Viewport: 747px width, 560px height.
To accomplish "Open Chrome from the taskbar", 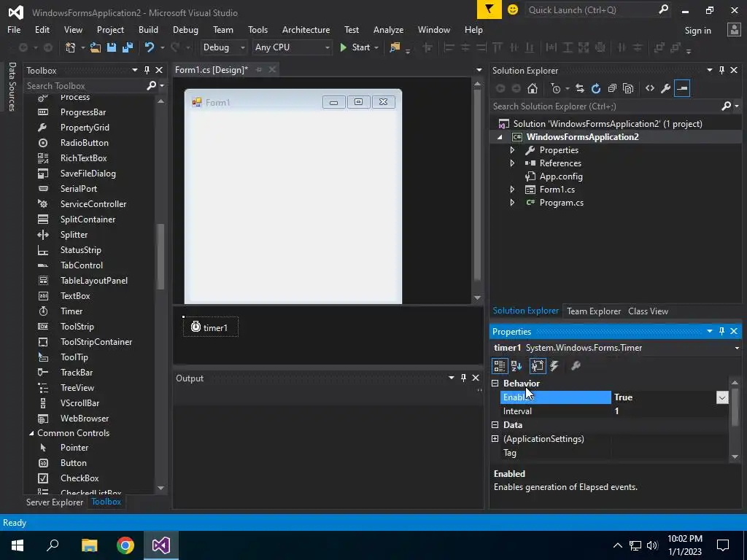I will coord(125,545).
